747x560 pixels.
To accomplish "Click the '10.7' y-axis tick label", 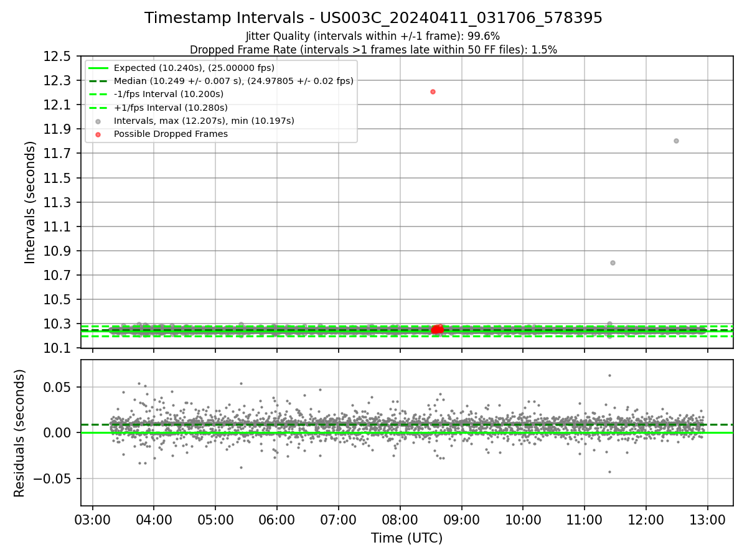I will [57, 275].
